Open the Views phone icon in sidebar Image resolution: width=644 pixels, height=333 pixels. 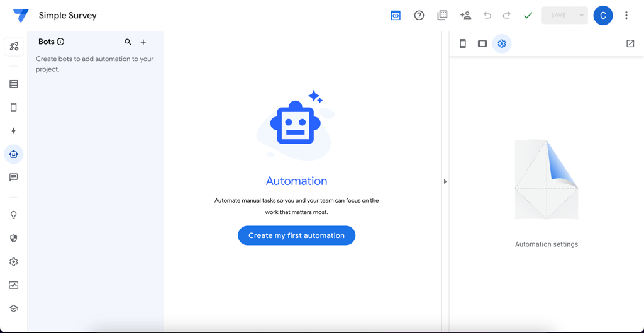[14, 108]
